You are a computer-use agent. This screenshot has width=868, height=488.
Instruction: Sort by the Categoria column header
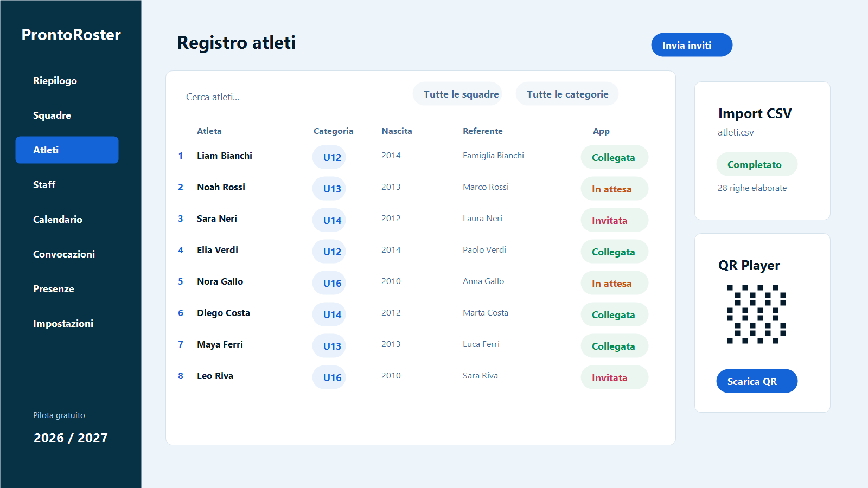[333, 131]
